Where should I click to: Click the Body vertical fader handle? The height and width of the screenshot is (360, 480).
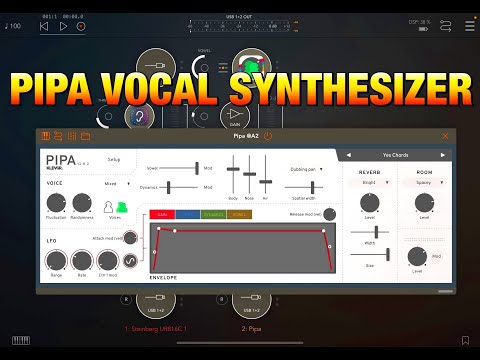[233, 169]
